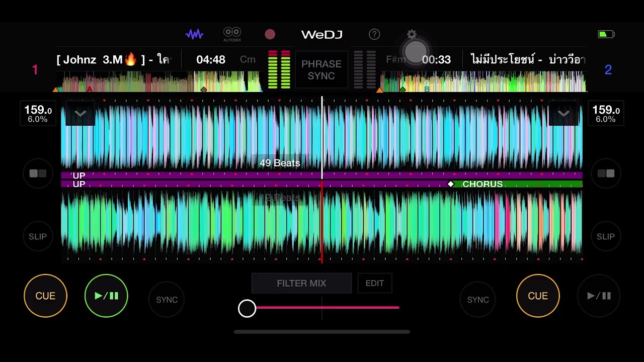
Task: Select the deck 2 Thai track title
Action: pyautogui.click(x=528, y=60)
